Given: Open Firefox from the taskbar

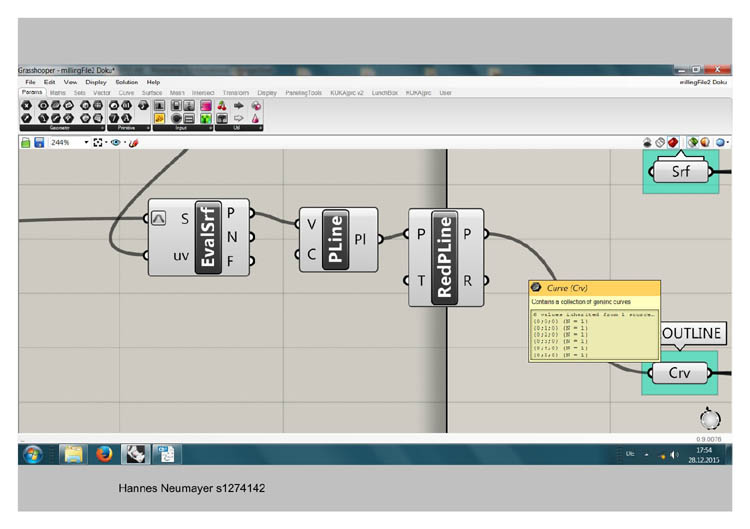Looking at the screenshot, I should point(103,453).
